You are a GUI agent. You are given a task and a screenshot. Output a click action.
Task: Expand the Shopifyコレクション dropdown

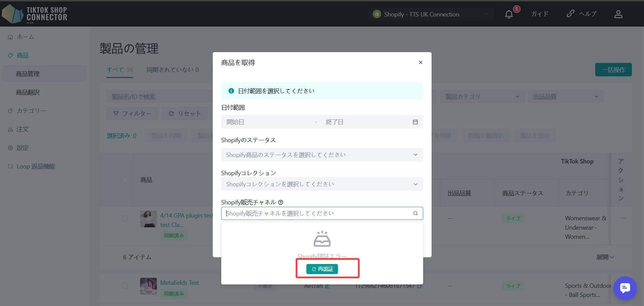point(322,184)
